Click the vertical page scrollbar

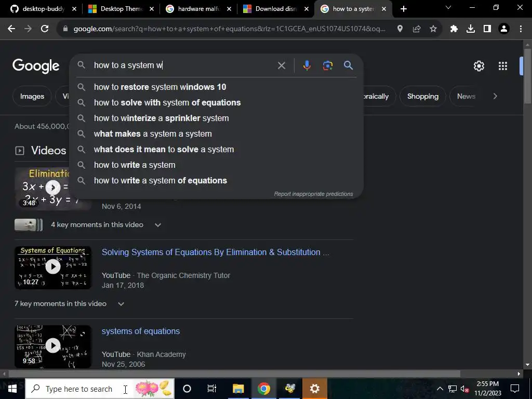click(x=527, y=76)
